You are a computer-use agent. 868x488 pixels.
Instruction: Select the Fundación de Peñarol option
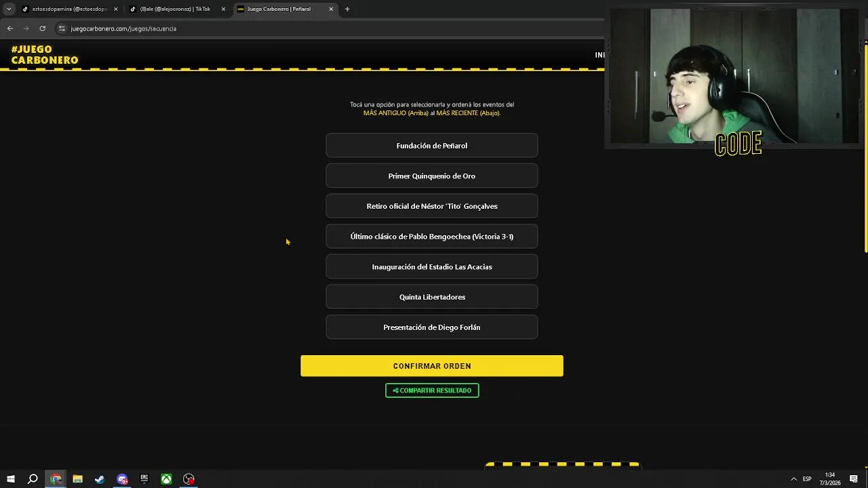(432, 146)
